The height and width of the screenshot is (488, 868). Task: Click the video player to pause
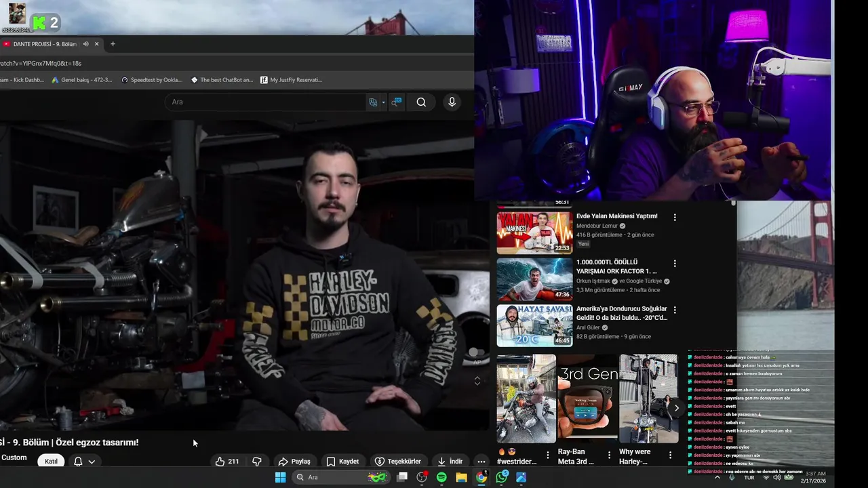[244, 274]
